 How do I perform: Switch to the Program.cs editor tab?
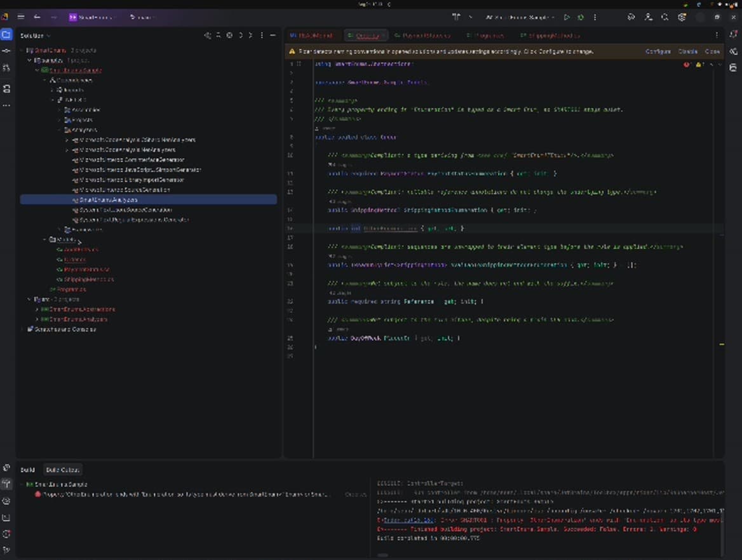485,36
